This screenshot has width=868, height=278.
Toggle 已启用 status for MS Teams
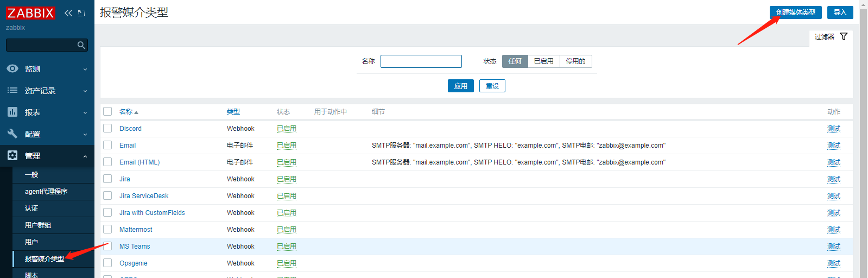pyautogui.click(x=287, y=247)
